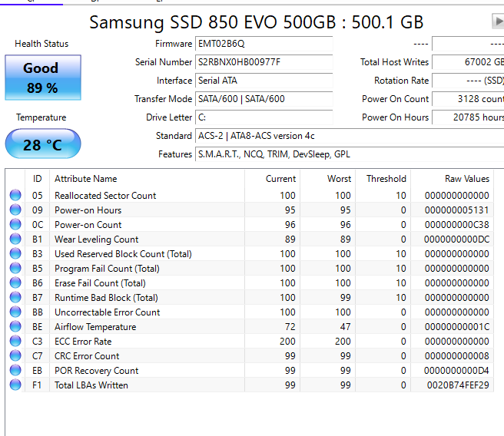The width and height of the screenshot is (504, 436).
Task: Click the status orb for Runtime Bad Block
Action: point(15,297)
